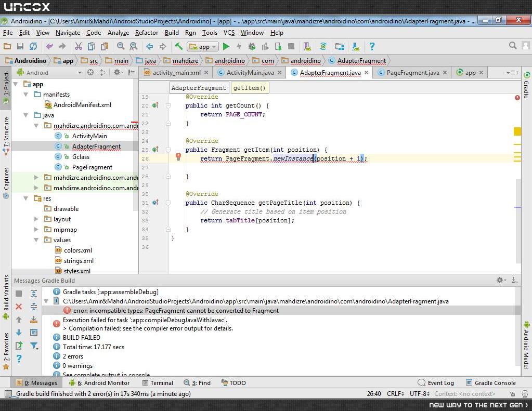Switch to the activity_main.xml tab
The width and height of the screenshot is (532, 411).
click(x=176, y=73)
